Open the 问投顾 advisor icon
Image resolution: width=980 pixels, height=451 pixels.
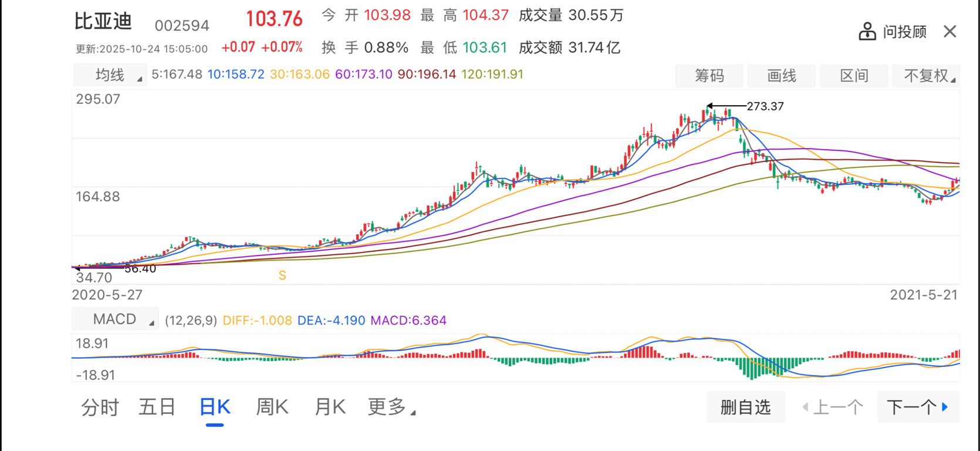[867, 32]
